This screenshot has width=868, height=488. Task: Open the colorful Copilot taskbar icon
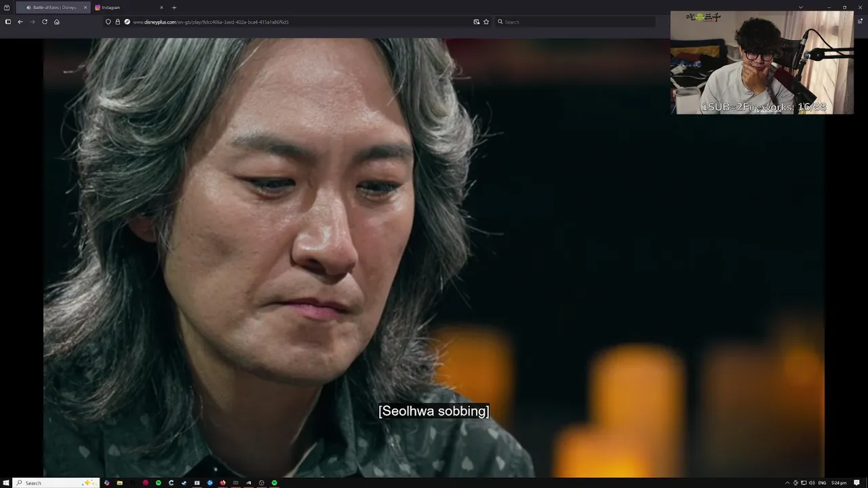coord(106,483)
